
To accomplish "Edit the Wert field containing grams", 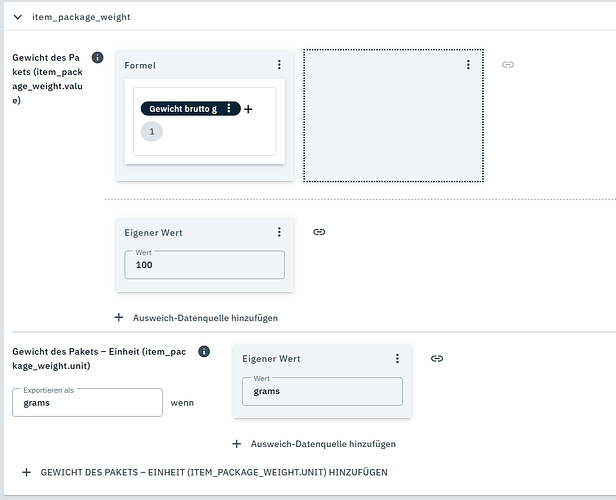I will coord(323,391).
